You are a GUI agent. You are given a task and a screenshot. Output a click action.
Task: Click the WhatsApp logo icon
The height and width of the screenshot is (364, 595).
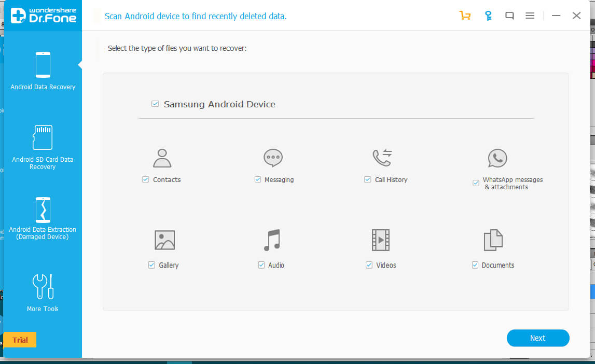[497, 158]
